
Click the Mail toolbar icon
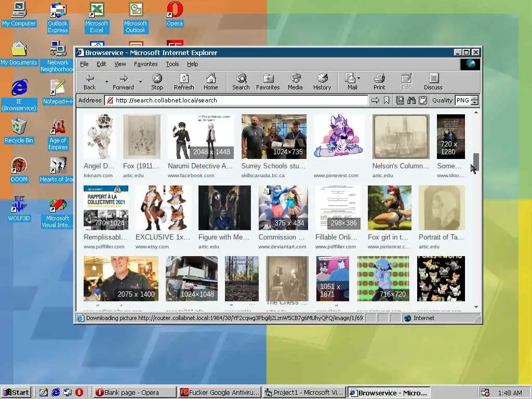click(351, 82)
